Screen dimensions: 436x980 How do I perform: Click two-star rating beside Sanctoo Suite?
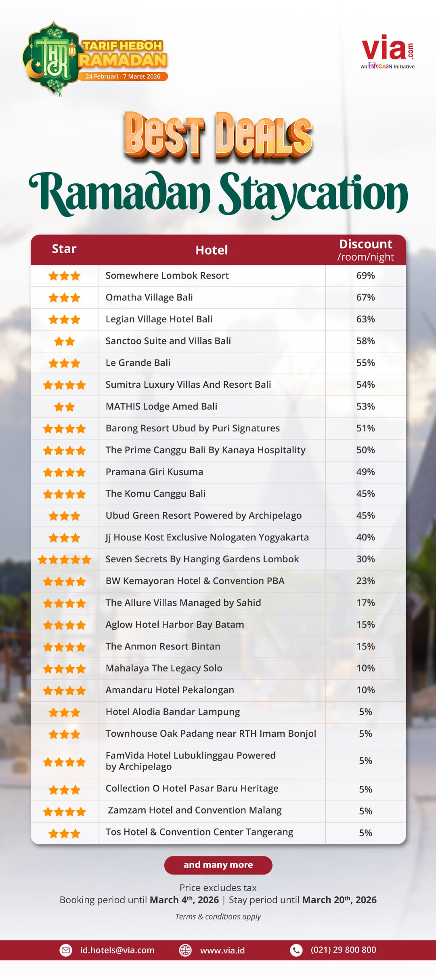(x=64, y=341)
